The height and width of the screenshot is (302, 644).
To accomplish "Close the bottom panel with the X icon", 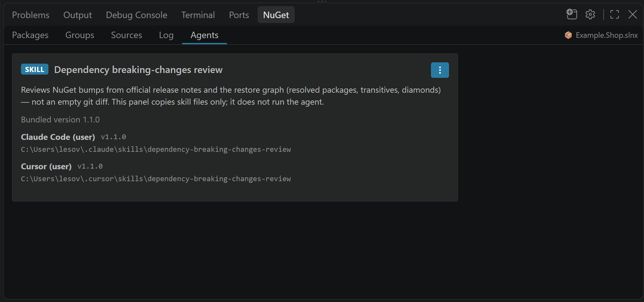I will coord(633,15).
